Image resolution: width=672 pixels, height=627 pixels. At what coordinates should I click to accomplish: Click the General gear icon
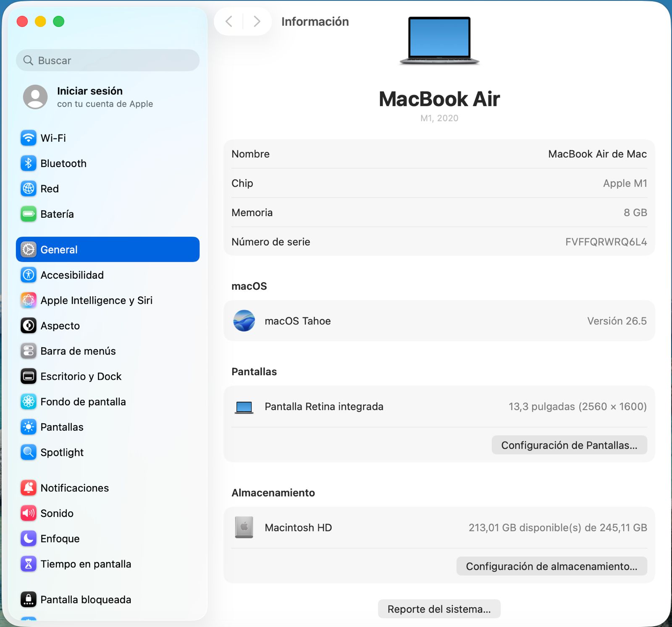click(29, 250)
